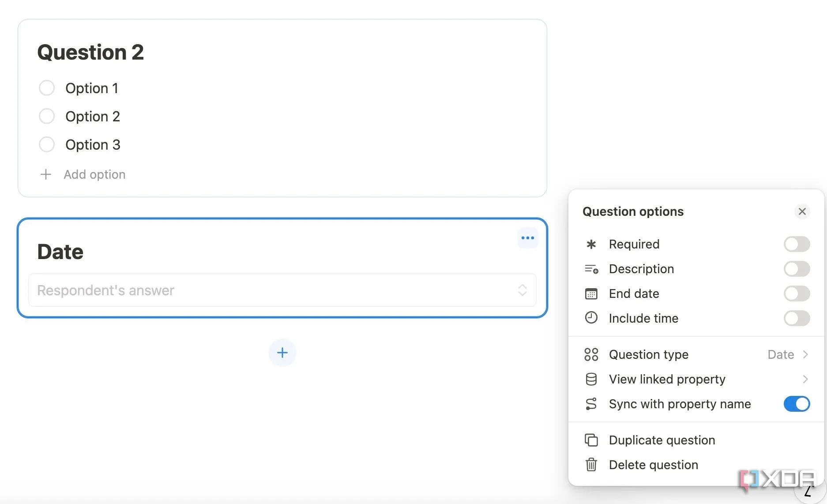Screen dimensions: 827x504
Task: Select the Option 3 radio button
Action: (47, 144)
